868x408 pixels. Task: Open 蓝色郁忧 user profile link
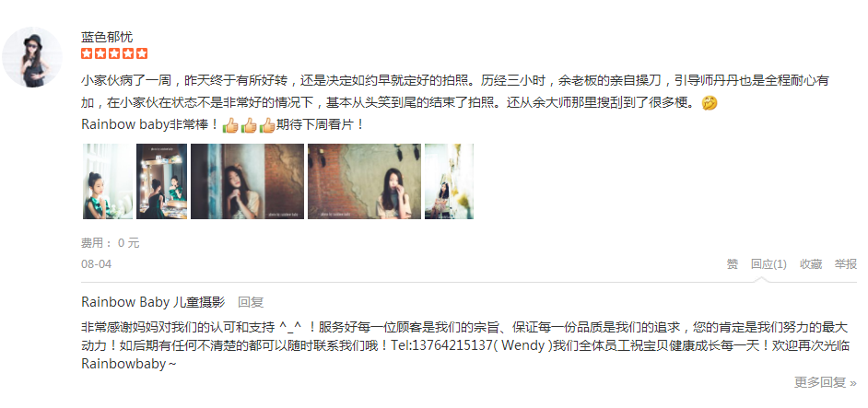tap(107, 37)
